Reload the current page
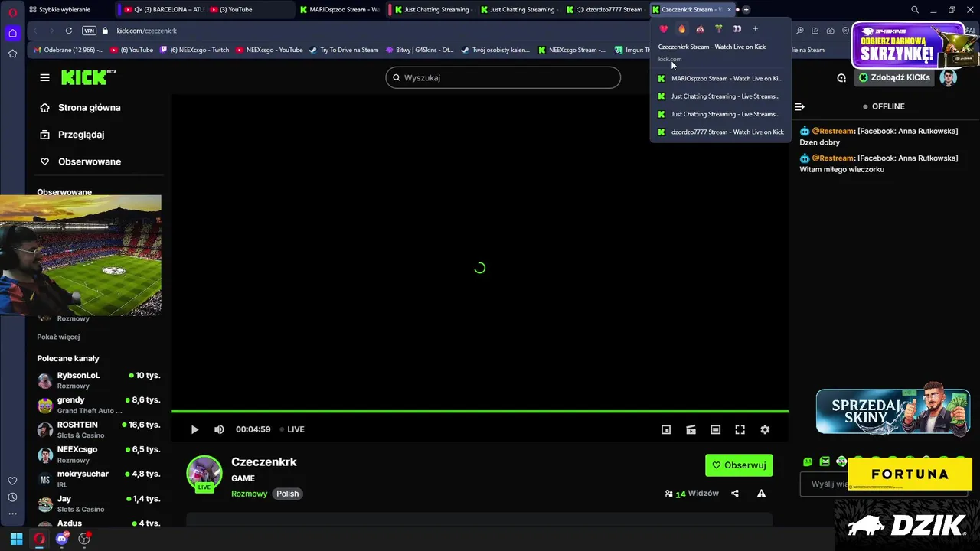This screenshot has height=551, width=980. (69, 31)
